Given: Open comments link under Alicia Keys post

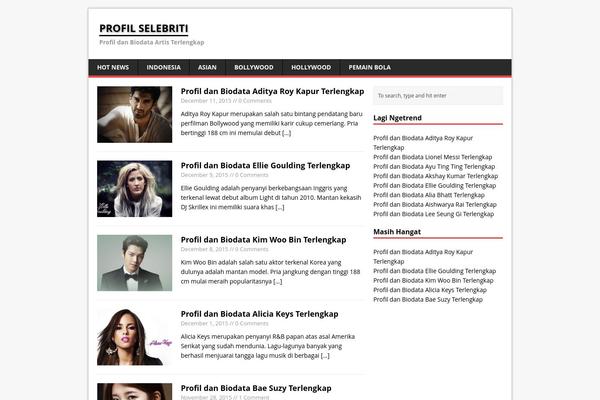Looking at the screenshot, I should coord(251,323).
